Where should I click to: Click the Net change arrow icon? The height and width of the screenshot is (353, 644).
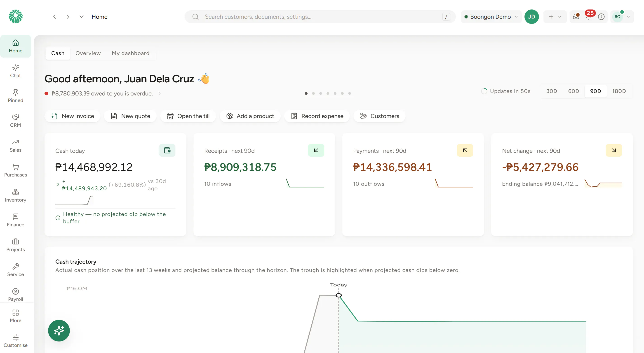[x=614, y=150]
